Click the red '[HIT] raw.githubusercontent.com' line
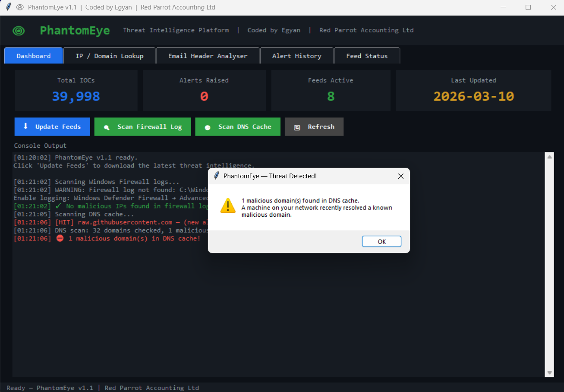This screenshot has height=392, width=564. pos(111,222)
